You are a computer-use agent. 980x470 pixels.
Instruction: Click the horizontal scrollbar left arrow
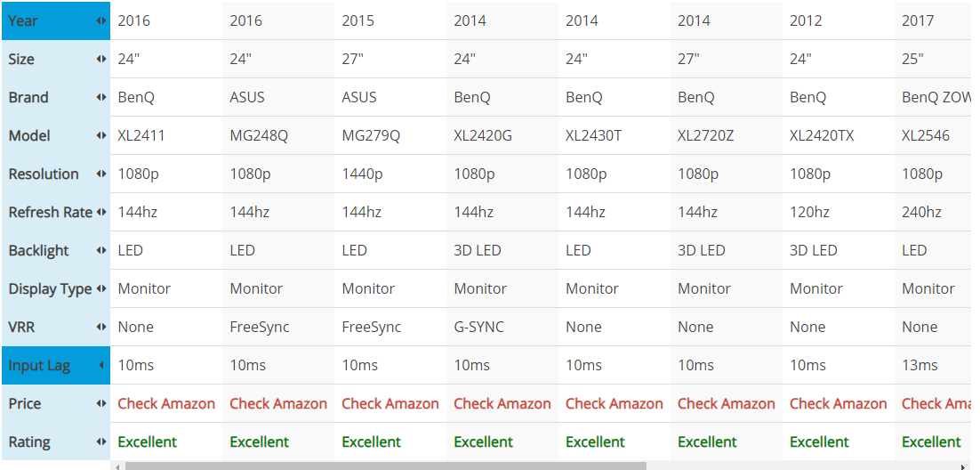[x=116, y=466]
